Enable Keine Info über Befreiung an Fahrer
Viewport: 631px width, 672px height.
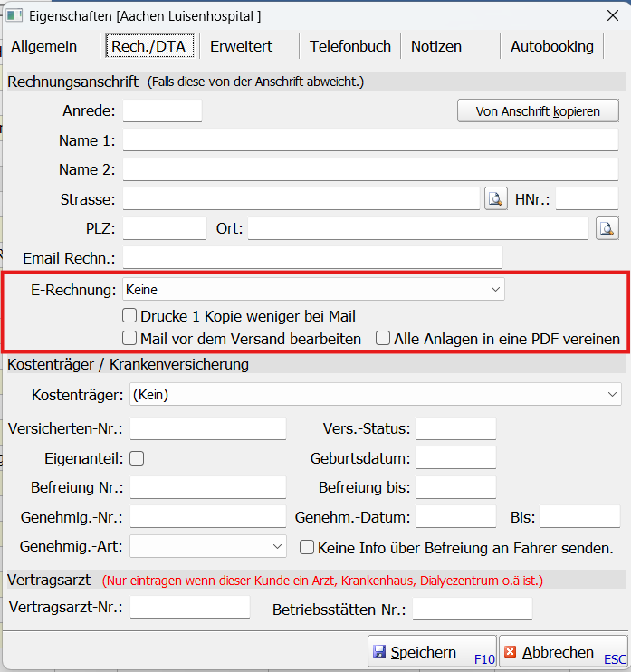[308, 548]
